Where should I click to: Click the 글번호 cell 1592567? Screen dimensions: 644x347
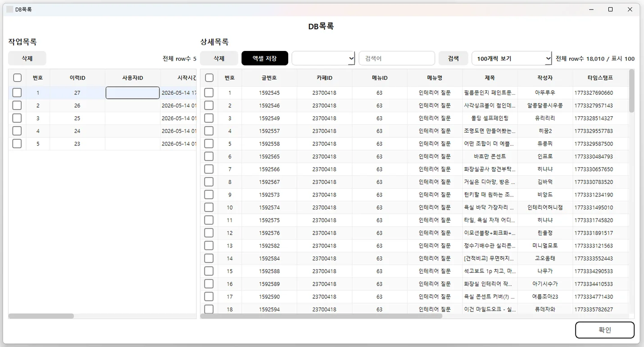coord(269,182)
